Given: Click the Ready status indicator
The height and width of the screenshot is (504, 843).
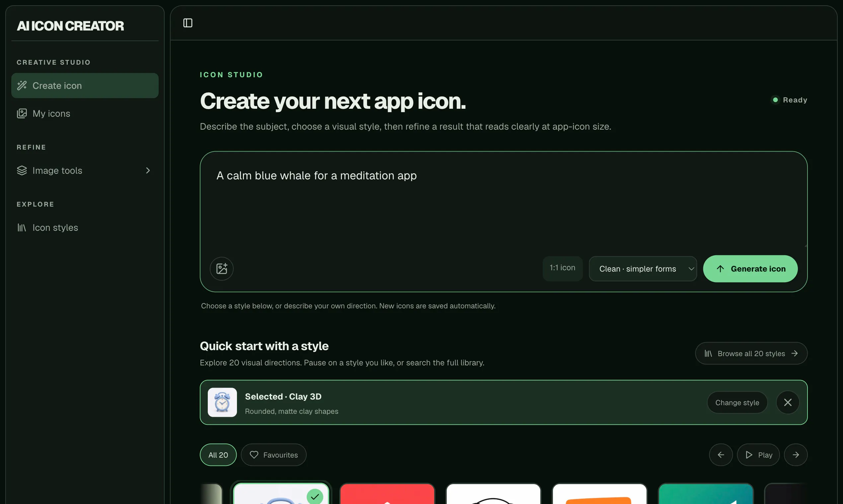Looking at the screenshot, I should (x=790, y=100).
